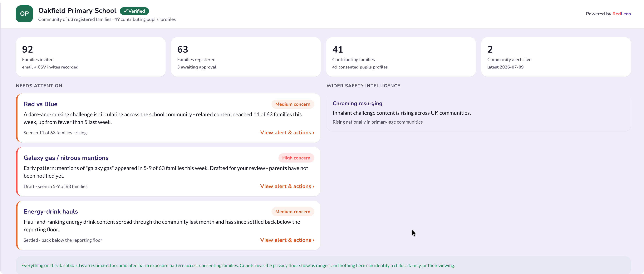Open the Oakfield Primary School title
Image resolution: width=644 pixels, height=274 pixels.
(x=77, y=11)
